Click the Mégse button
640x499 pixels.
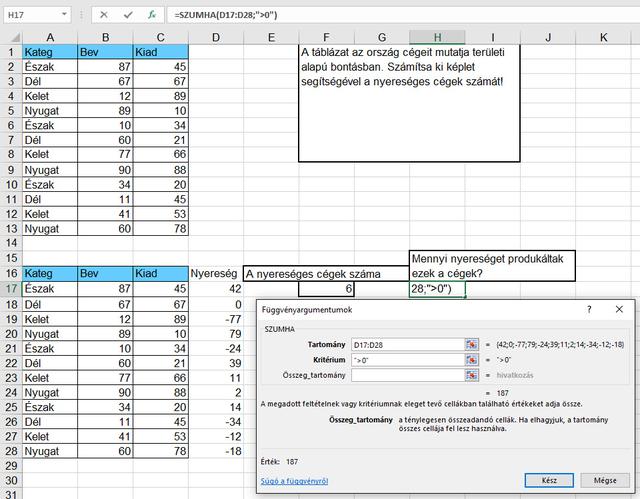[x=605, y=480]
